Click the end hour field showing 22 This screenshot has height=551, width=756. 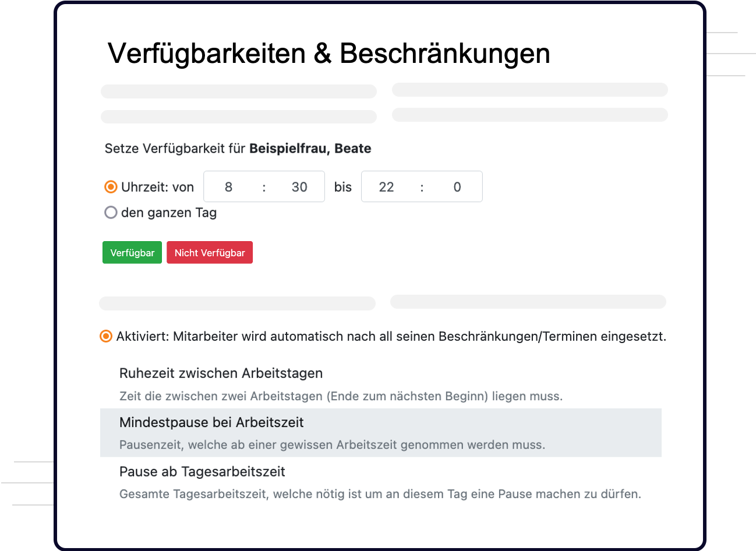(386, 187)
